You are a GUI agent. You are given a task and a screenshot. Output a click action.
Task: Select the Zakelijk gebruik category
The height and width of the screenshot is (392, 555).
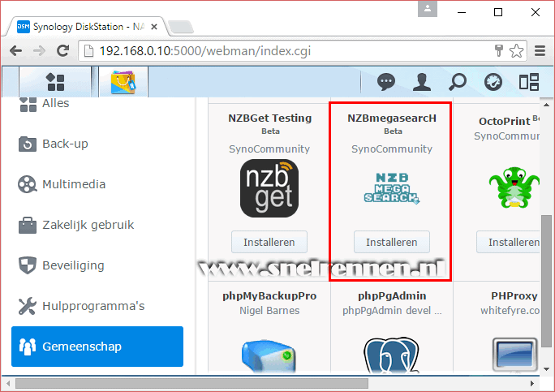point(97,225)
